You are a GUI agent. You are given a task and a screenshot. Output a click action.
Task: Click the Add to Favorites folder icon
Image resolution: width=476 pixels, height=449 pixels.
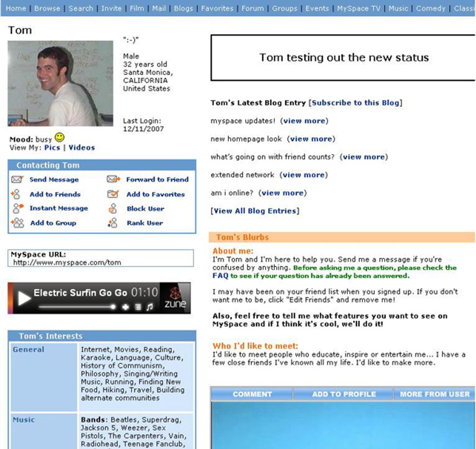point(113,195)
